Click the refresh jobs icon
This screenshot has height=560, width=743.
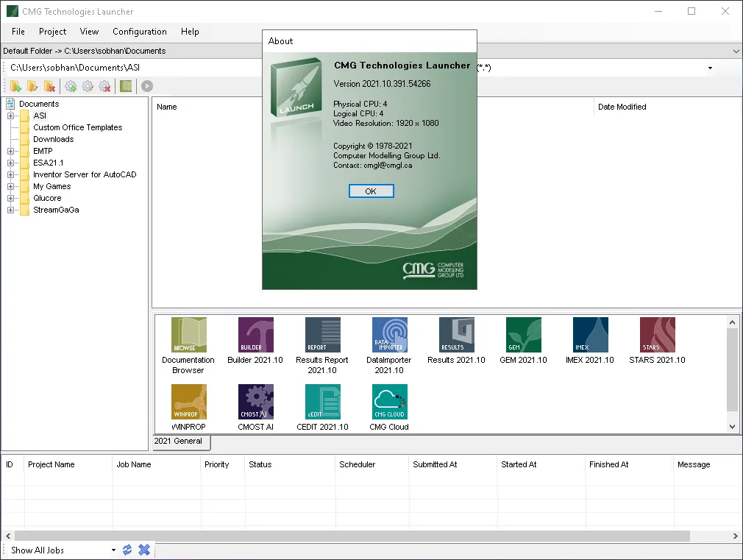(x=127, y=550)
